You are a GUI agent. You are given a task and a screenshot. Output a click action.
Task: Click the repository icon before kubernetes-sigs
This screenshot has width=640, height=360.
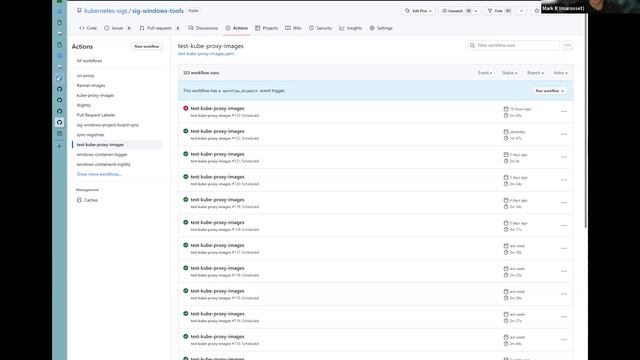click(79, 11)
